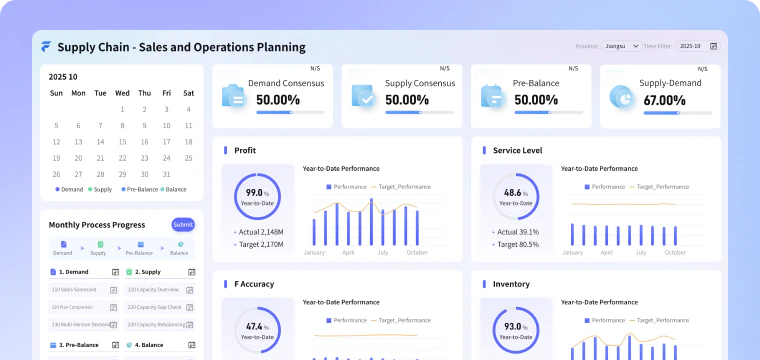Click the clipboard icon next to 2. Supply
760x360 pixels.
click(129, 272)
